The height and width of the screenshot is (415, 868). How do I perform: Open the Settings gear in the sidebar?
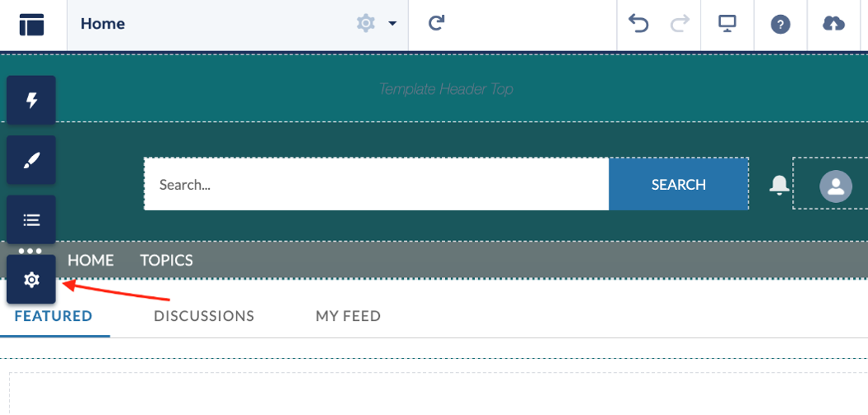[x=31, y=280]
